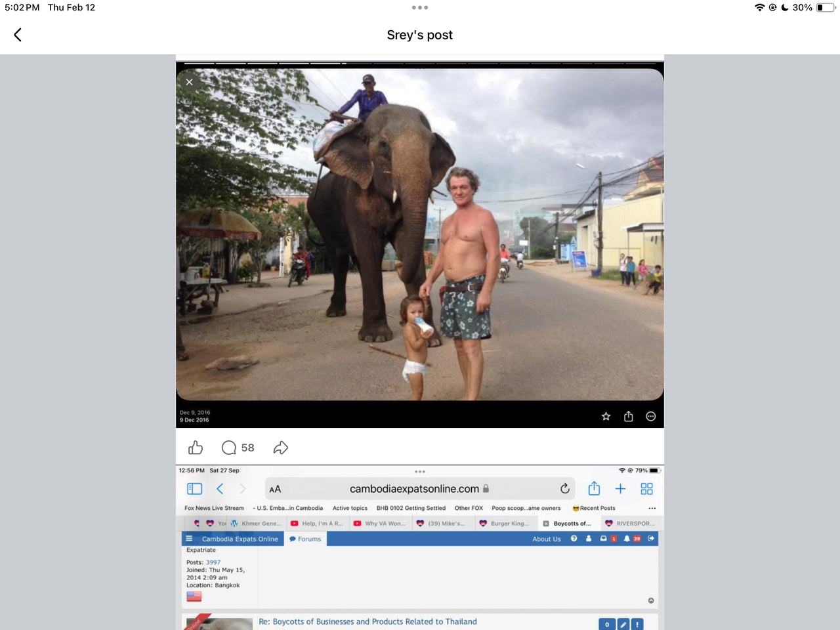Switch to the Why VA Won... tab
Viewport: 840px width, 630px height.
[x=379, y=524]
